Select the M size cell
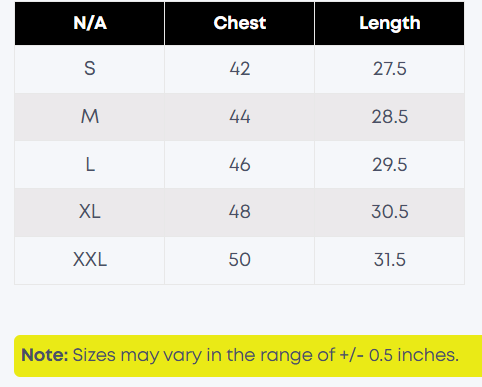Image resolution: width=482 pixels, height=387 pixels. point(90,117)
